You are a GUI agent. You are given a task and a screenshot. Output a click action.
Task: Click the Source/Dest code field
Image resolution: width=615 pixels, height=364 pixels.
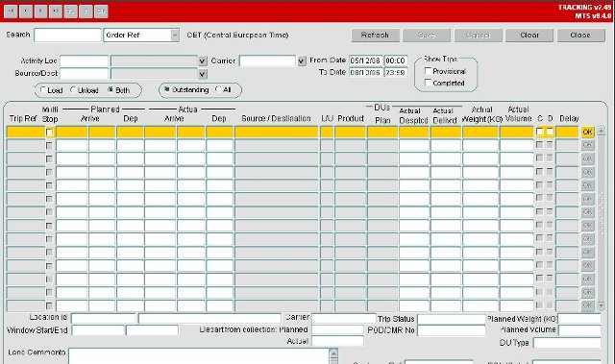84,74
